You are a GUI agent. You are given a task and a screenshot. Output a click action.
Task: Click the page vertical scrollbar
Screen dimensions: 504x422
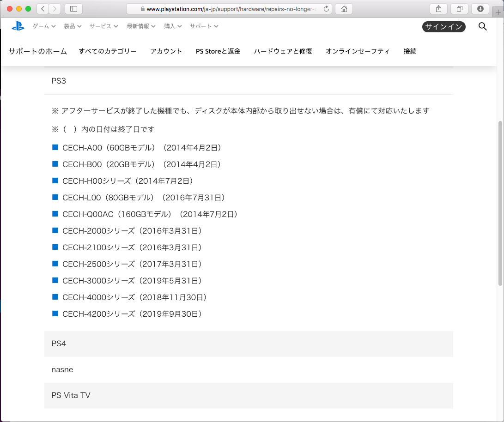[500, 203]
